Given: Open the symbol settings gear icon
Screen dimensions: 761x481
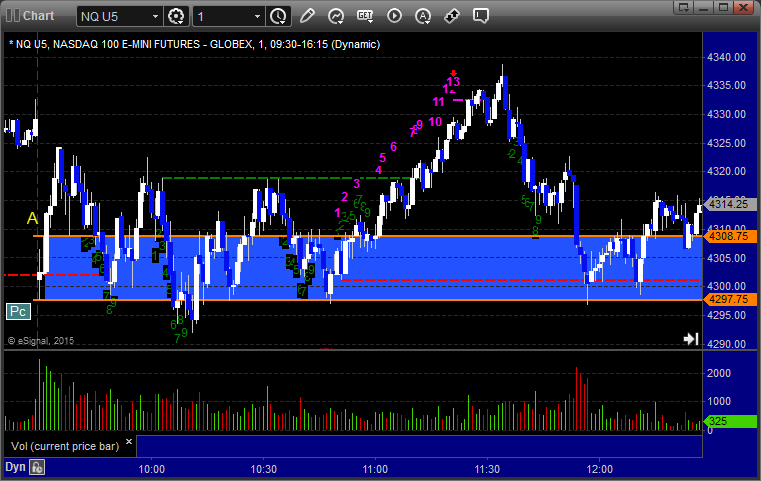Looking at the screenshot, I should tap(176, 17).
